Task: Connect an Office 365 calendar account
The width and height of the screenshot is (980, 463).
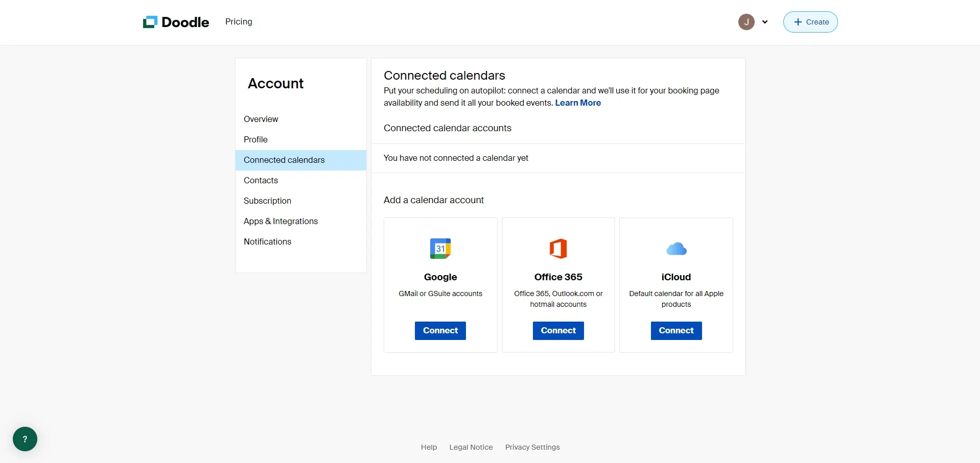Action: point(558,331)
